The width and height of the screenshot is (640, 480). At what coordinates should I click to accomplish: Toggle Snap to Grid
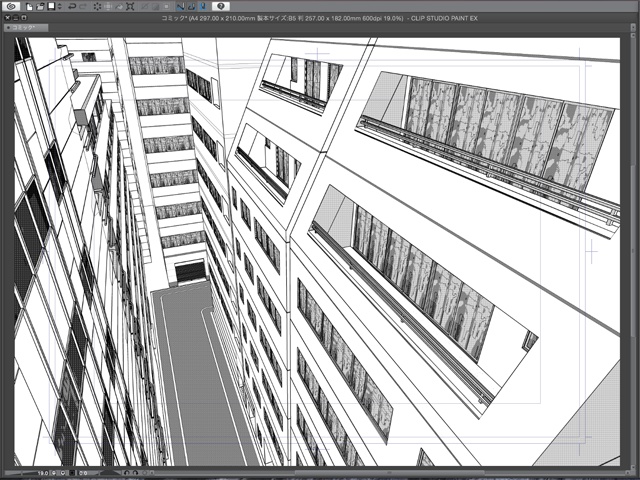(x=202, y=7)
